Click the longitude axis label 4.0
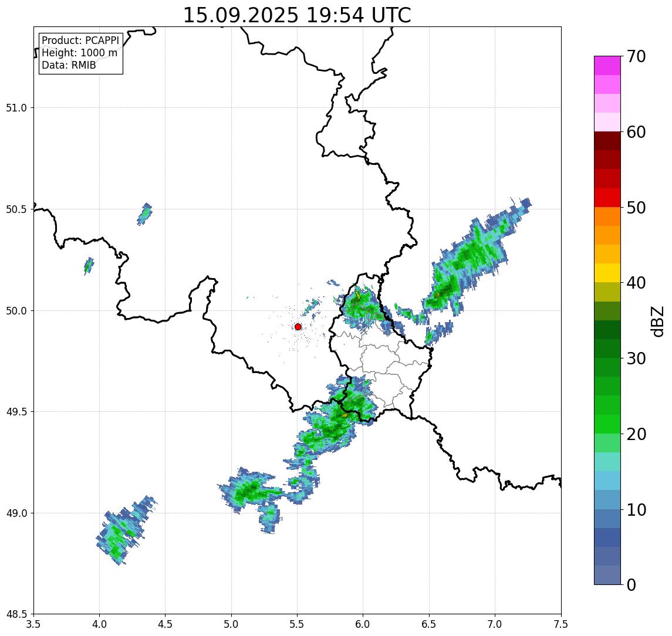 [99, 624]
